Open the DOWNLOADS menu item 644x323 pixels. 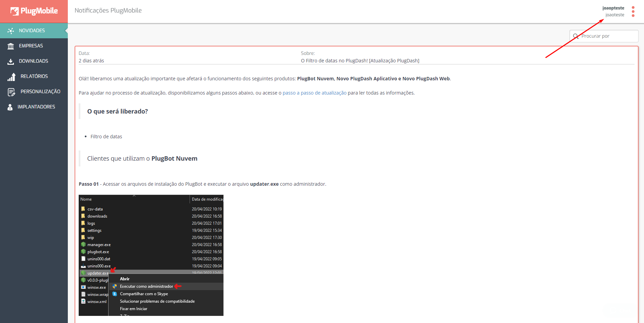[x=34, y=61]
